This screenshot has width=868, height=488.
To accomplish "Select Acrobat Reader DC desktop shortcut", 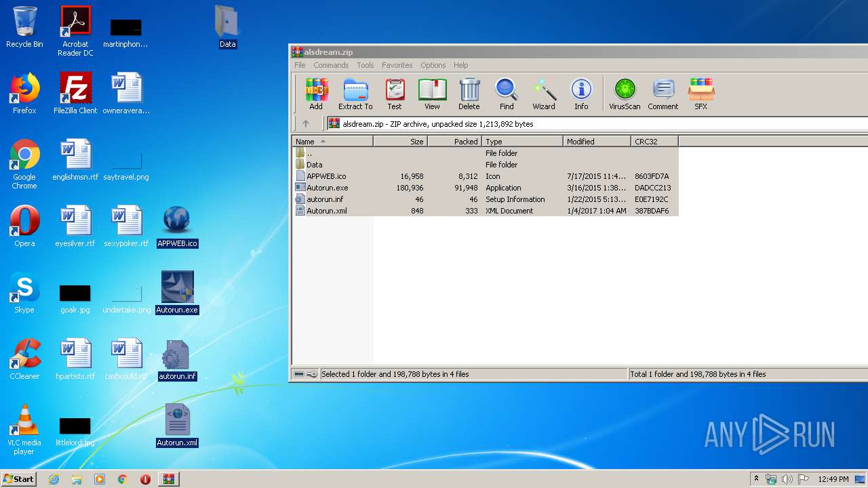I will (75, 31).
